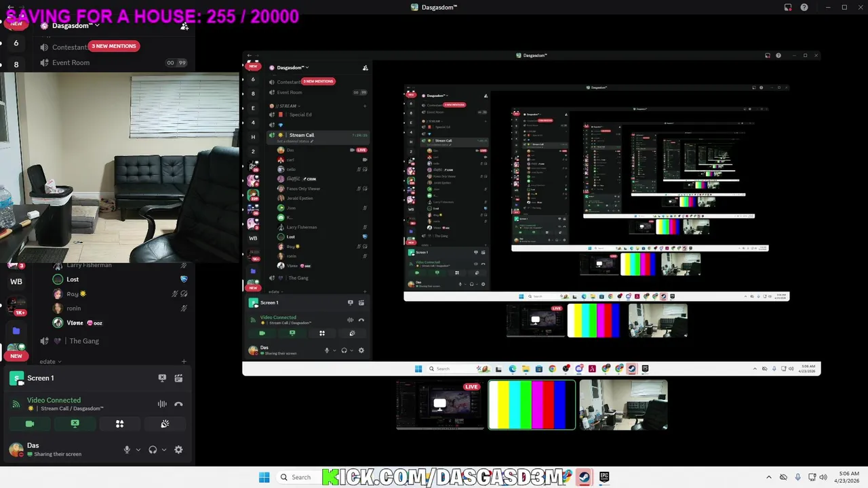Click the Screen 1 stream label
Viewport: 868px width, 488px height.
coord(40,378)
